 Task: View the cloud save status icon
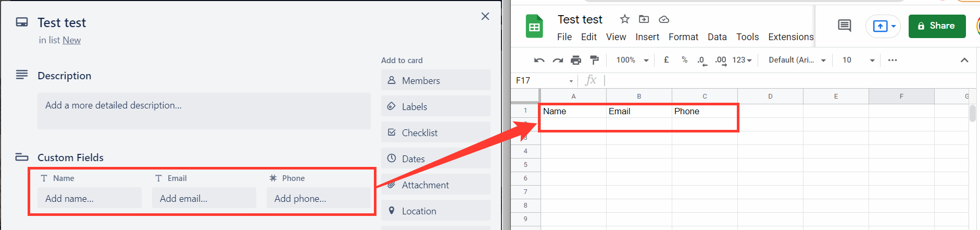tap(664, 19)
